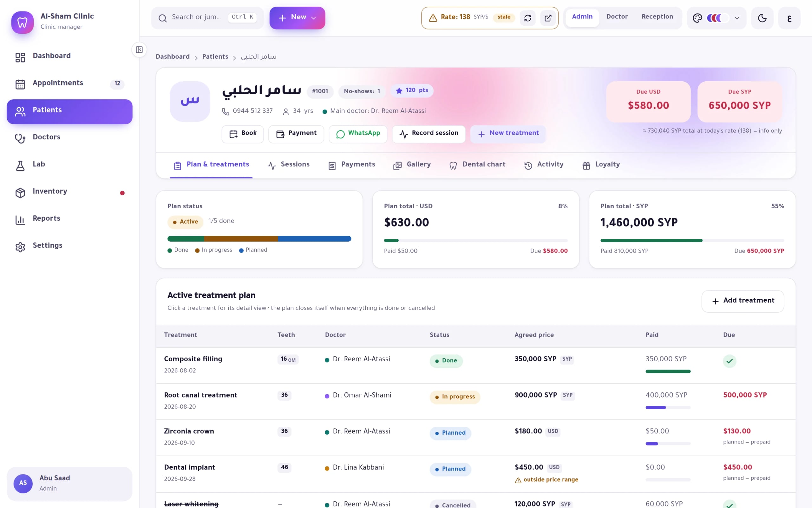Screen dimensions: 812x508
Task: Click Add treatment button
Action: click(743, 301)
